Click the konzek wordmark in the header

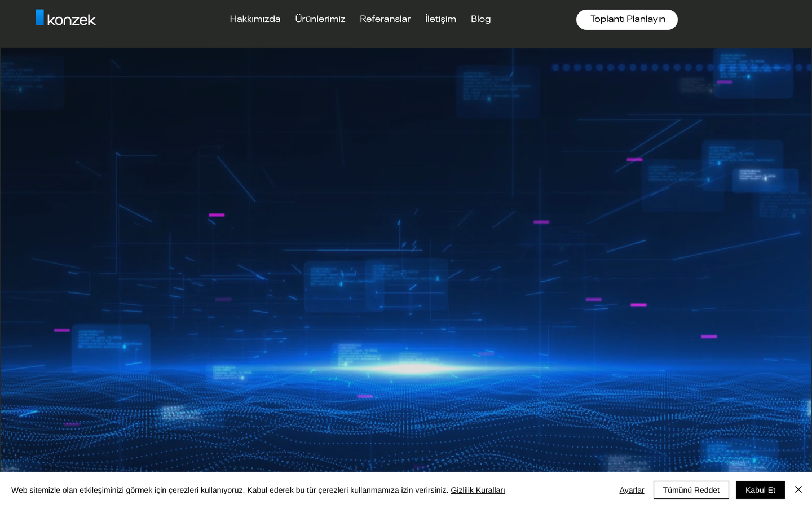click(72, 20)
